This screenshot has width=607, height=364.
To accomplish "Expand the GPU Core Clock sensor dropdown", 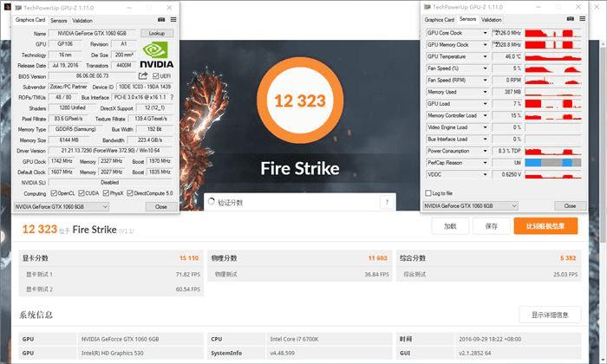I will 485,33.
